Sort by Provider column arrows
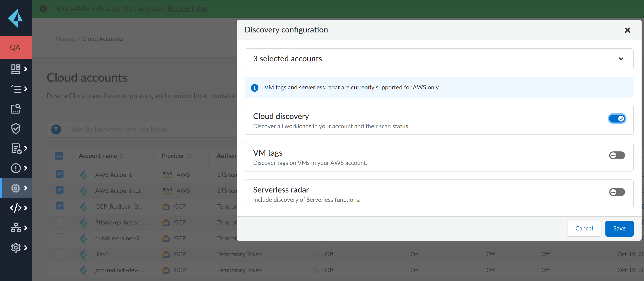The height and width of the screenshot is (281, 644). [189, 156]
